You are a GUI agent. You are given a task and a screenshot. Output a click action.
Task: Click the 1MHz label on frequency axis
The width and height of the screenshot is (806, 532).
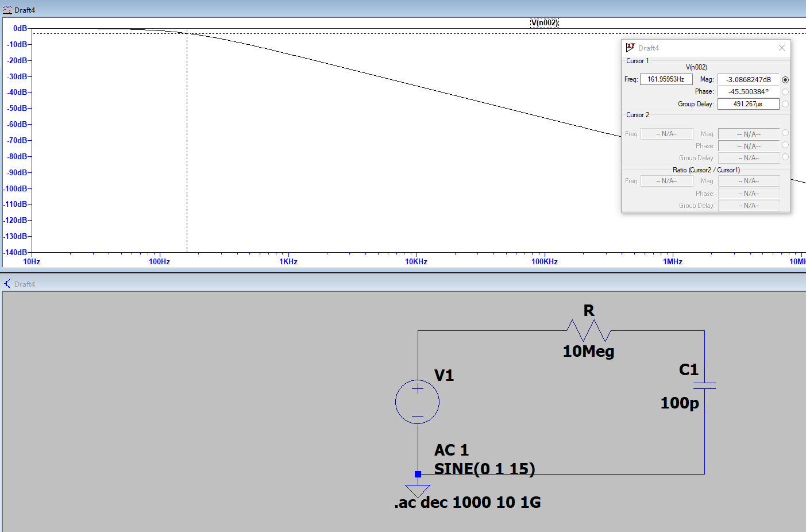(x=673, y=261)
